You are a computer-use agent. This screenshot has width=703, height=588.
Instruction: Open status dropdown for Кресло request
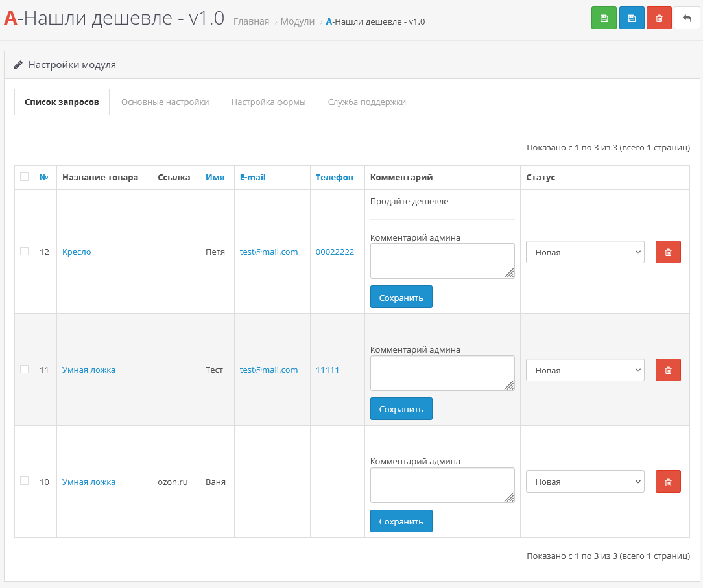584,252
